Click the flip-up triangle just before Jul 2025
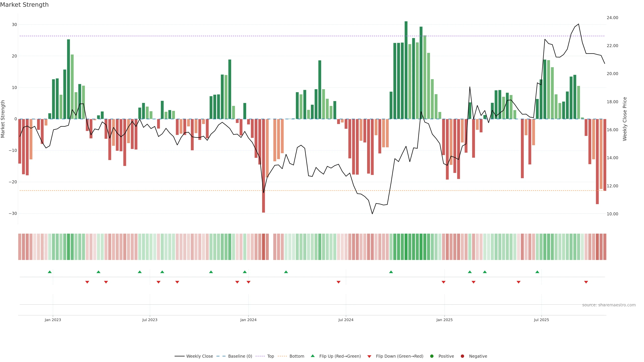This screenshot has width=644, height=362. click(x=537, y=272)
